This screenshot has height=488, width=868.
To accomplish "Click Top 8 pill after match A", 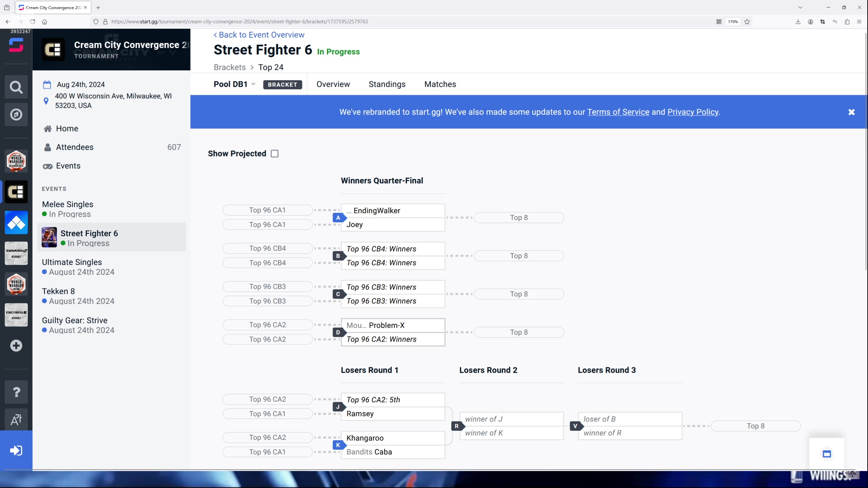I will coord(519,218).
